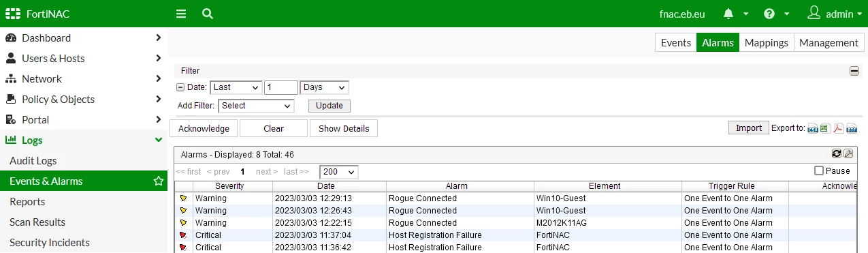868x253 pixels.
Task: Switch to the Events tab
Action: coord(676,42)
